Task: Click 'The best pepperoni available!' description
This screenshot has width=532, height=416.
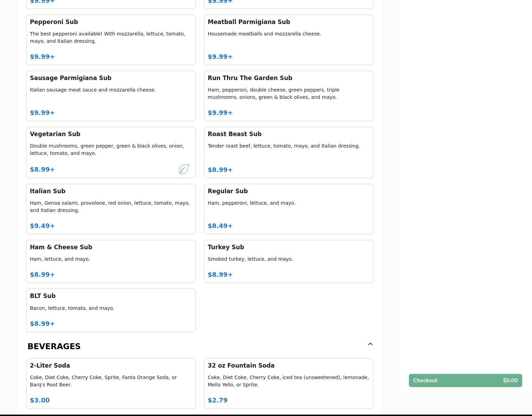Action: click(107, 37)
